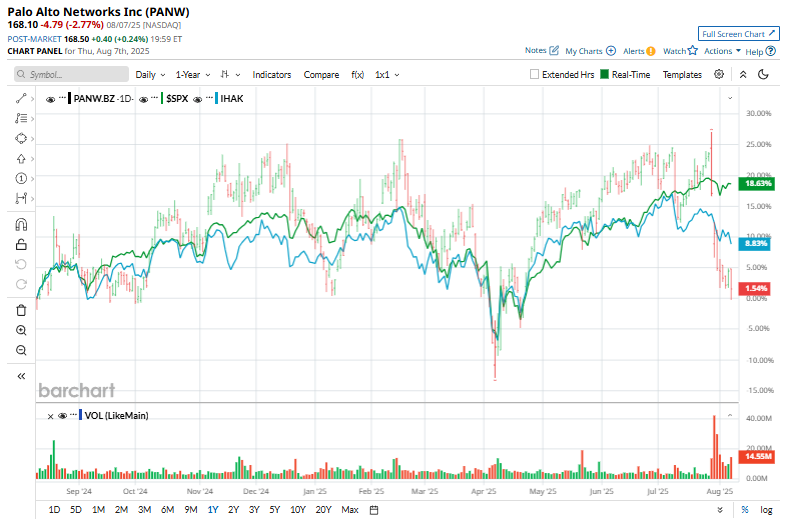Expand the Actions dropdown

(x=722, y=51)
